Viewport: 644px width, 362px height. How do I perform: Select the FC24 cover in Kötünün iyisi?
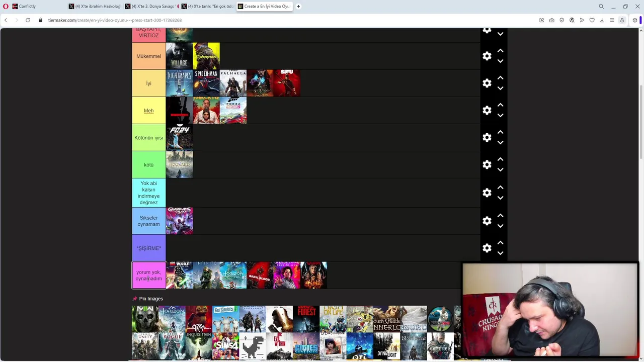(179, 137)
